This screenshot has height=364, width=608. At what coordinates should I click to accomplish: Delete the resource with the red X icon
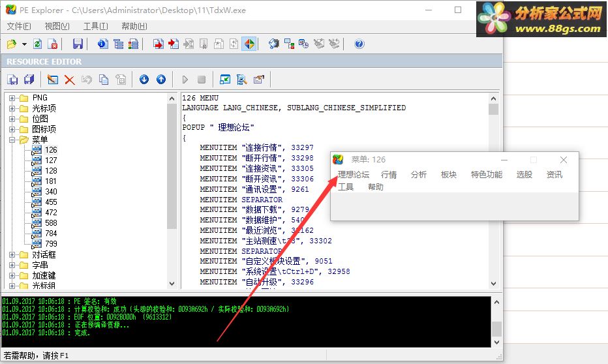(x=69, y=80)
